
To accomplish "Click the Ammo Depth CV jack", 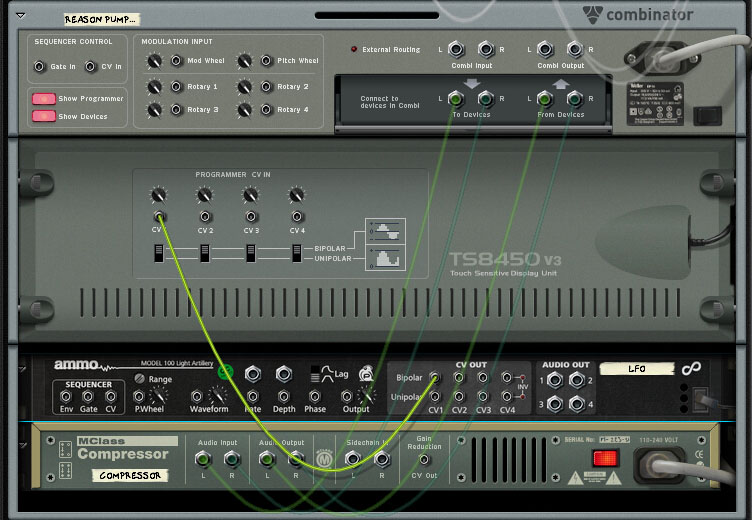I will click(x=283, y=396).
